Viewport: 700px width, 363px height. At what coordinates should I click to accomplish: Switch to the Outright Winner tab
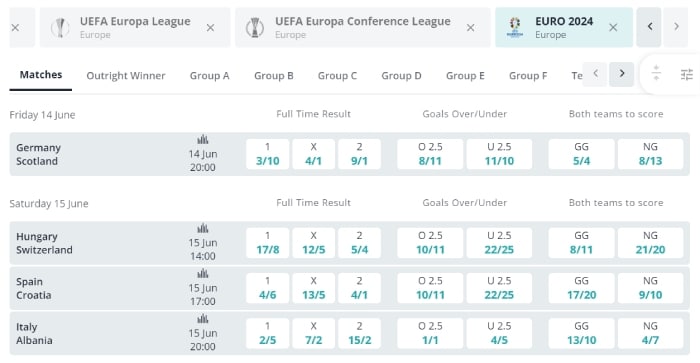click(x=126, y=76)
